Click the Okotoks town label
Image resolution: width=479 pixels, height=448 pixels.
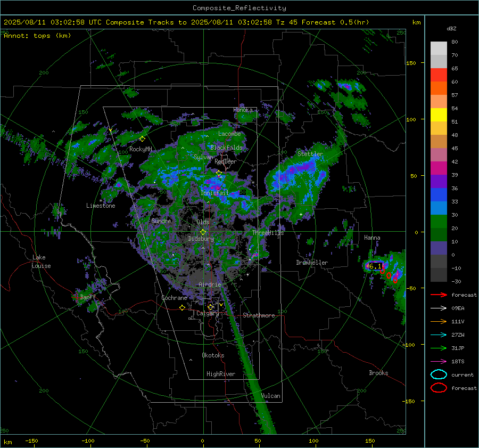coord(213,355)
